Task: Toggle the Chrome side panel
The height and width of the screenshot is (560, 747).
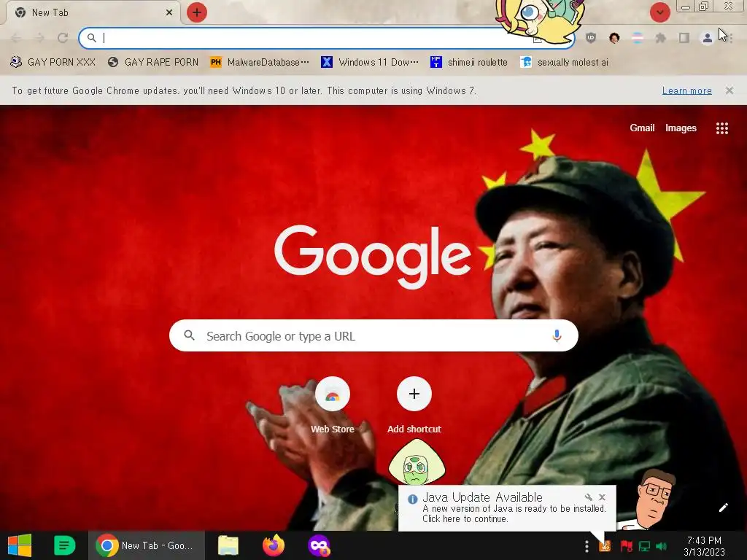Action: pyautogui.click(x=684, y=38)
